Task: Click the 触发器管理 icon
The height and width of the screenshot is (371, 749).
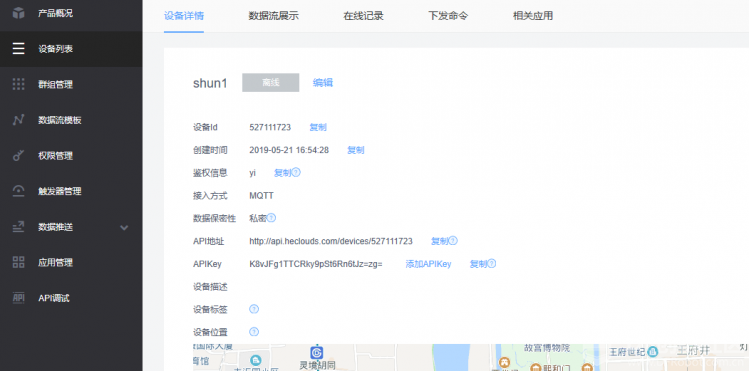Action: click(18, 191)
